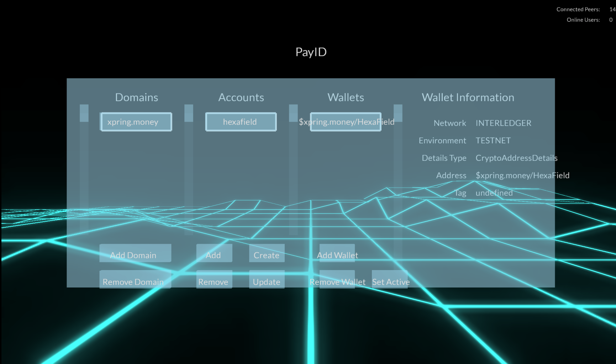
Task: Click the Accounts column heading
Action: click(241, 97)
